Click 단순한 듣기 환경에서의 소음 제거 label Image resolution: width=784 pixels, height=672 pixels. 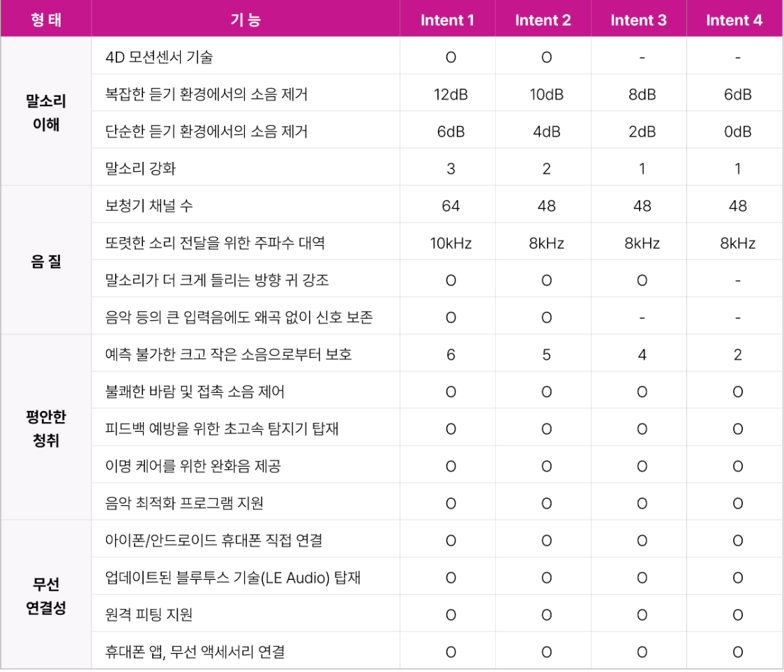click(x=206, y=131)
